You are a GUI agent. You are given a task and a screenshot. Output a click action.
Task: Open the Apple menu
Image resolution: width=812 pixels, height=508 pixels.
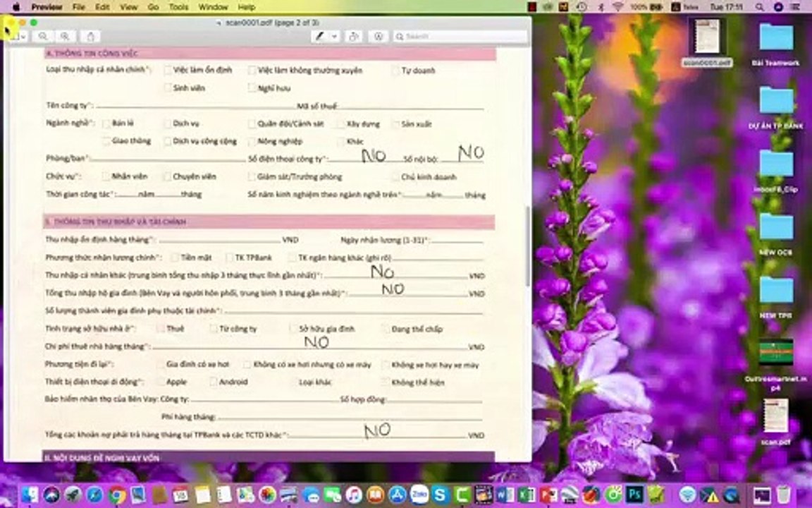point(16,7)
